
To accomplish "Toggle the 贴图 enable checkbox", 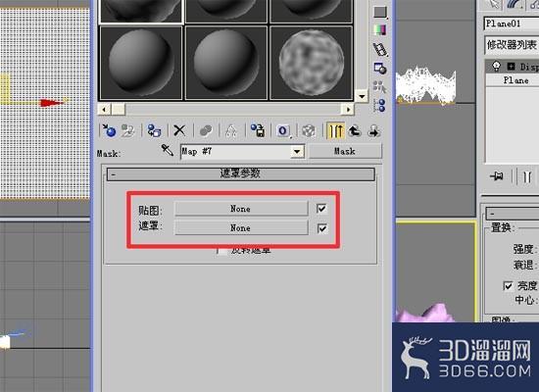I will 321,209.
